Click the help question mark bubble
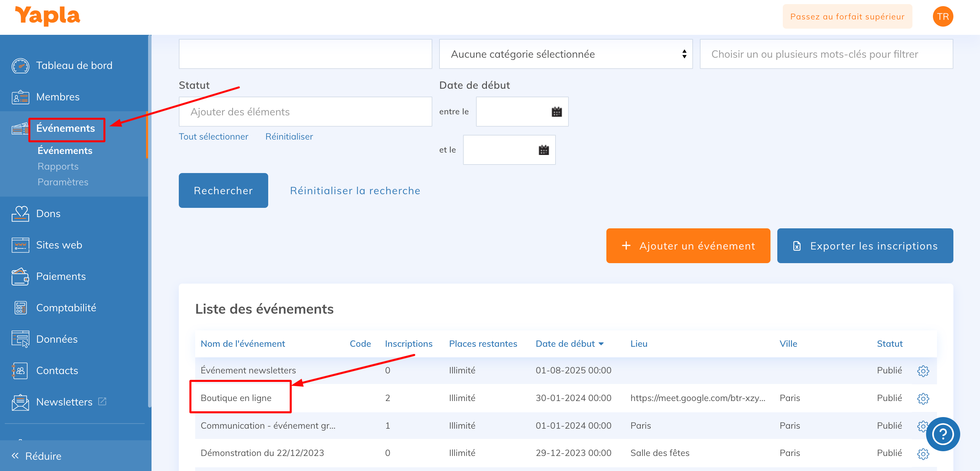 pos(942,434)
